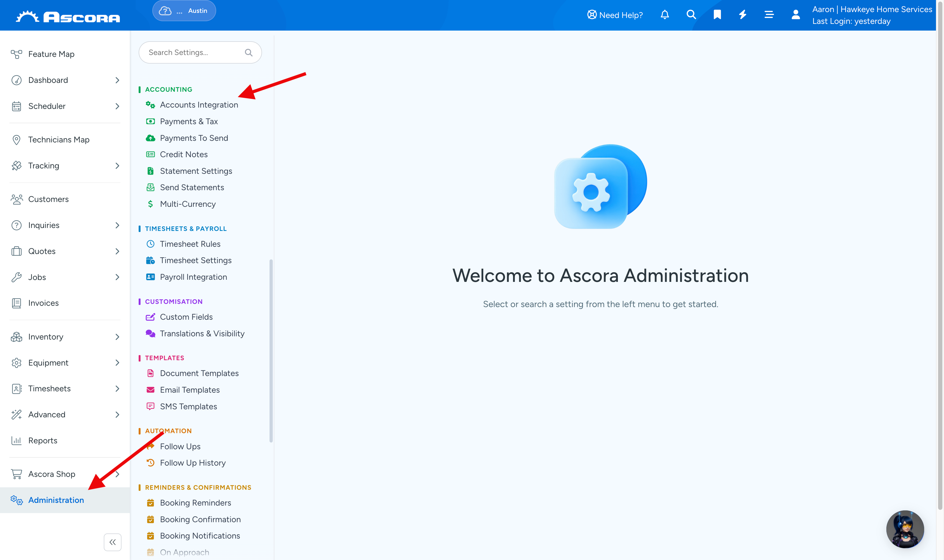Open the hamburger menu lines icon
Screen dimensions: 944x560
pyautogui.click(x=769, y=15)
